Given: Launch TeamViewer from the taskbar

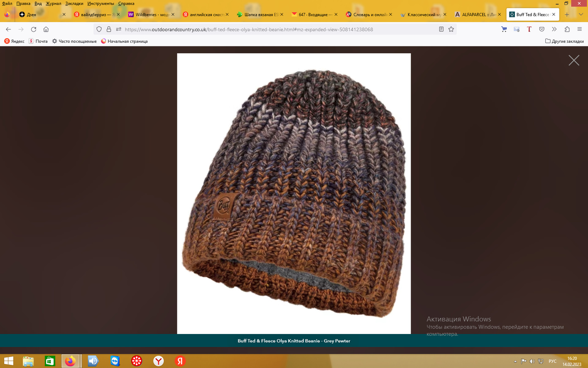Looking at the screenshot, I should click(114, 361).
